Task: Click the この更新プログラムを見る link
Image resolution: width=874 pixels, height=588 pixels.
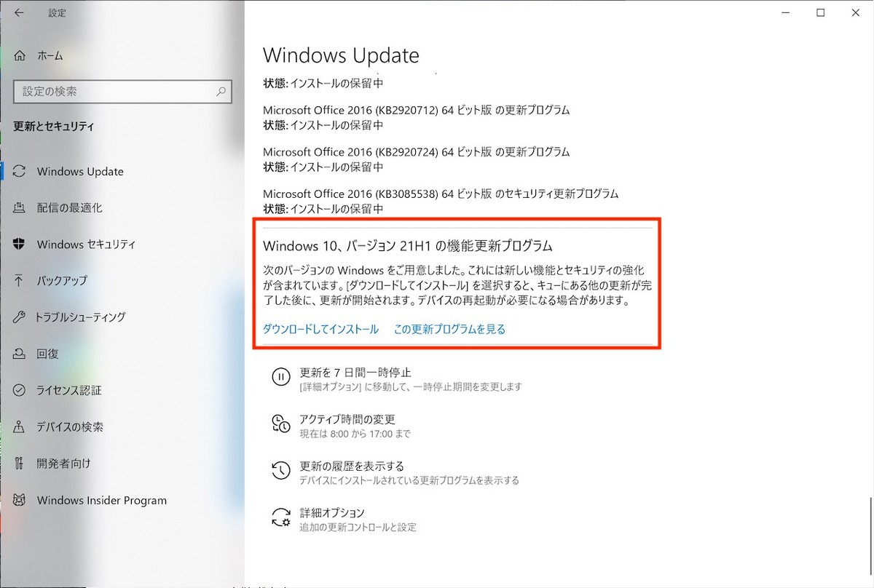Action: point(449,329)
